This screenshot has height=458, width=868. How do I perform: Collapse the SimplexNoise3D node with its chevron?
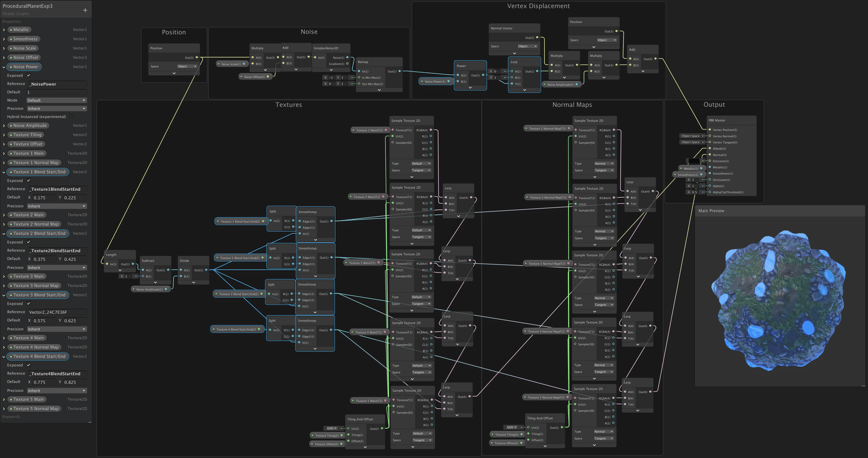pyautogui.click(x=331, y=69)
